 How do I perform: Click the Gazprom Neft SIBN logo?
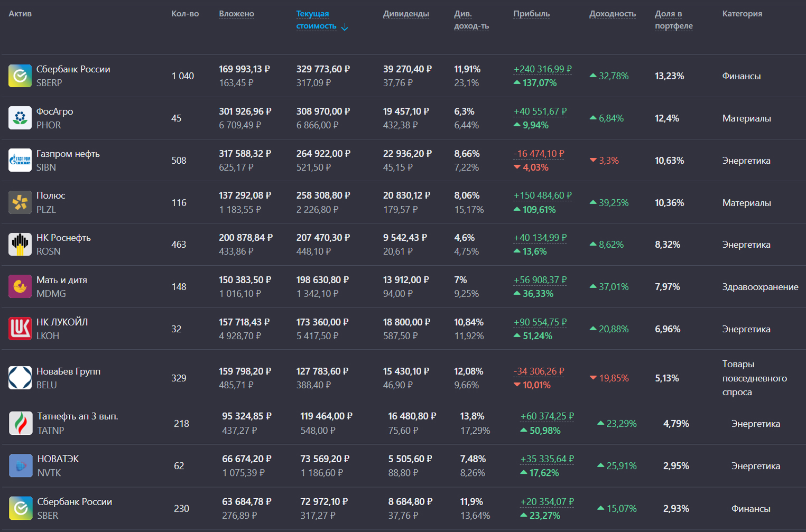(20, 160)
